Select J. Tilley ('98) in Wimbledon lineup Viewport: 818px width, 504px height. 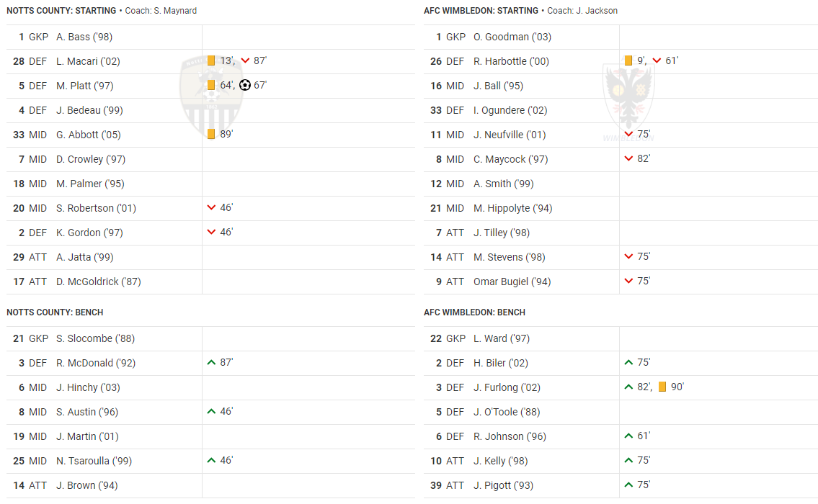[x=502, y=233]
